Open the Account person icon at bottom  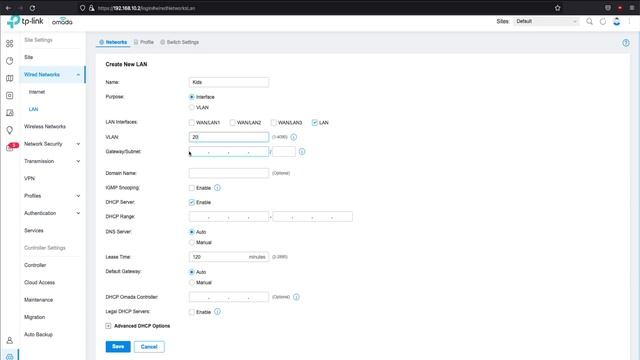[9, 340]
